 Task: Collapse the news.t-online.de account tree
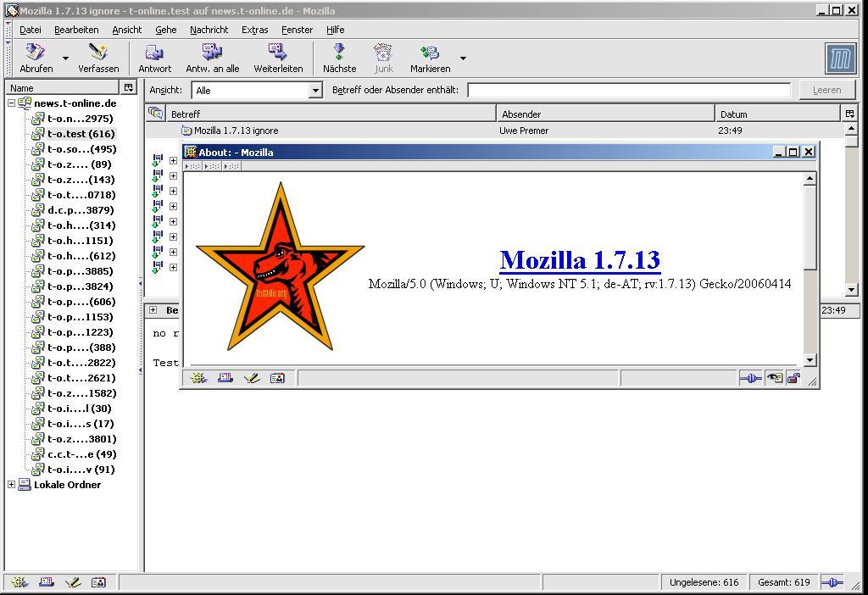tap(12, 103)
